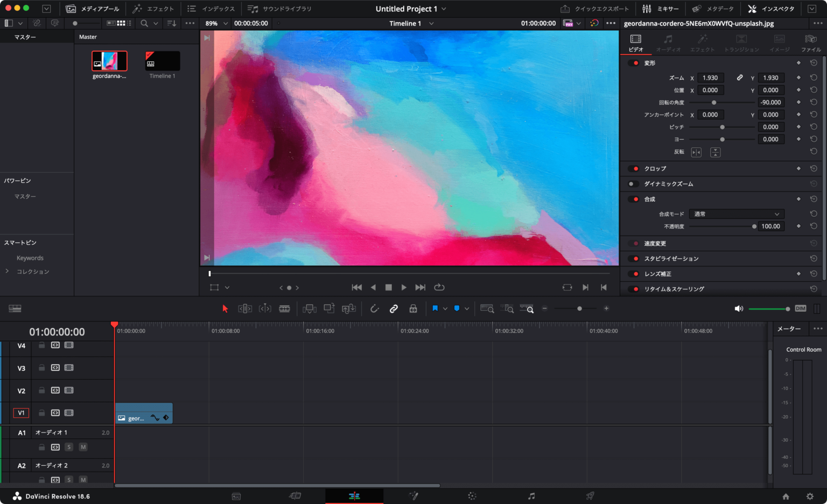Select the geordanna clip thumbnail in Master bin
This screenshot has width=827, height=504.
pyautogui.click(x=109, y=61)
